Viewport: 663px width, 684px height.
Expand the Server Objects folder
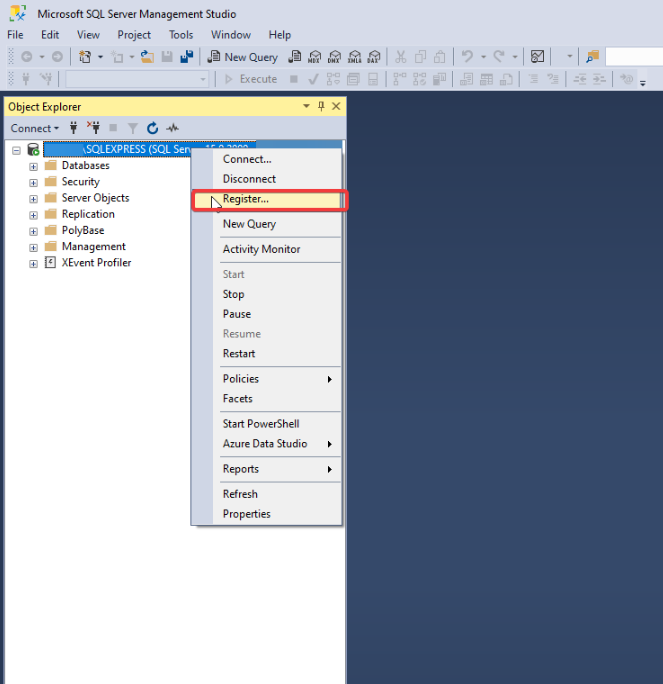pos(33,199)
